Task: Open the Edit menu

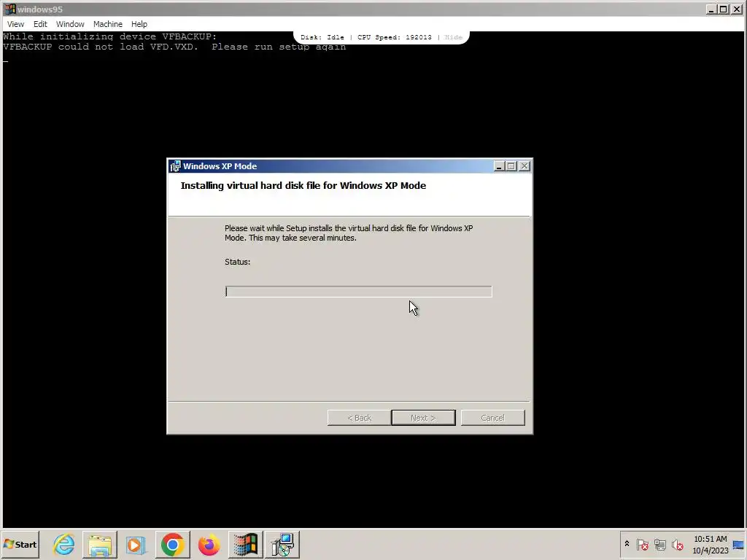Action: (x=40, y=24)
